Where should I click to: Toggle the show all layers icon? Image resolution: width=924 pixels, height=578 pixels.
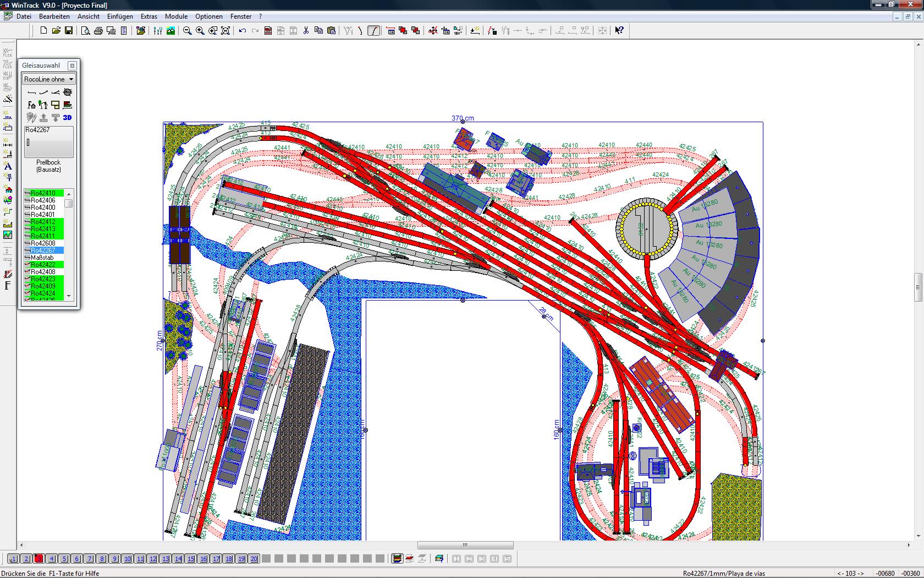(x=397, y=559)
